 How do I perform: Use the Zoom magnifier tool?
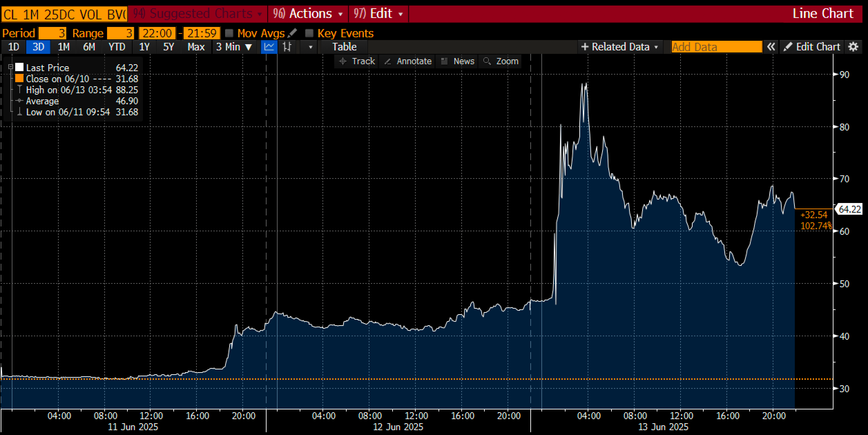pos(501,61)
